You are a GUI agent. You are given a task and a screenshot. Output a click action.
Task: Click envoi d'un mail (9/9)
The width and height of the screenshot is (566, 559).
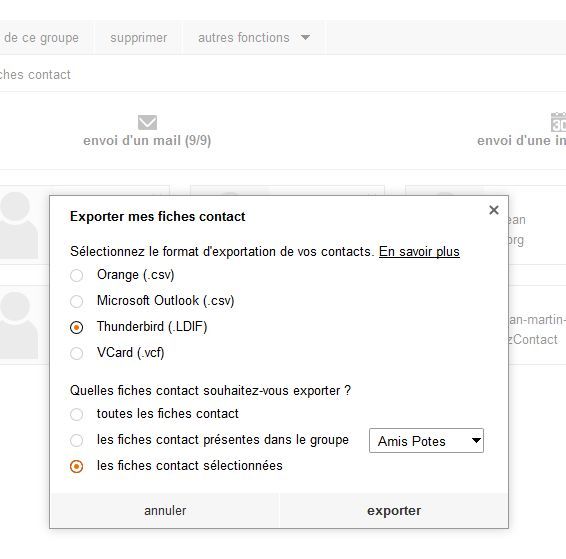pos(147,140)
